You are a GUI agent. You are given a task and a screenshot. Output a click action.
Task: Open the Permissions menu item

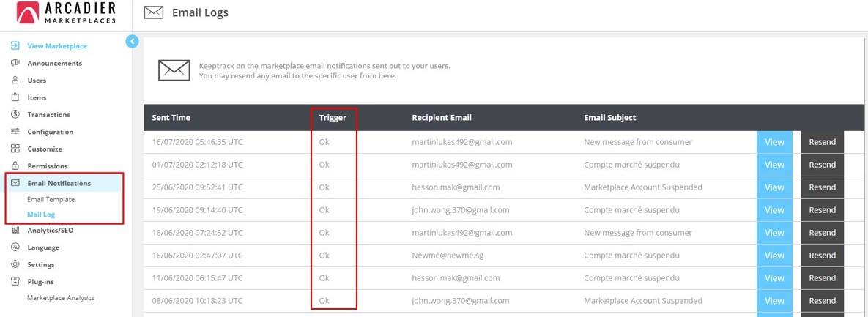click(48, 166)
